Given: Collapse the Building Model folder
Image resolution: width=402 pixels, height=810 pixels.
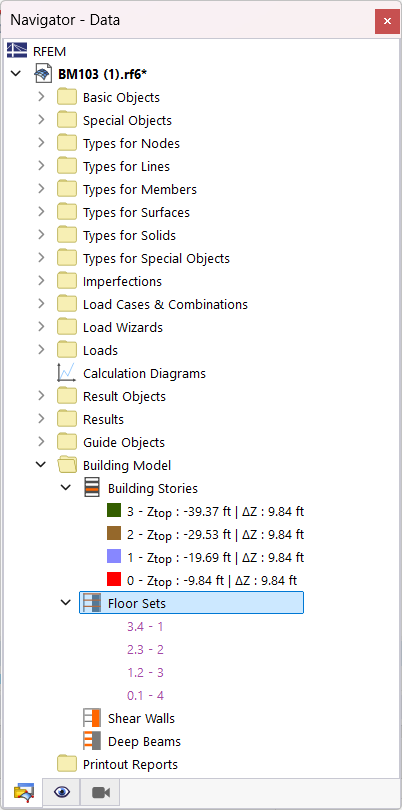Looking at the screenshot, I should coord(41,465).
